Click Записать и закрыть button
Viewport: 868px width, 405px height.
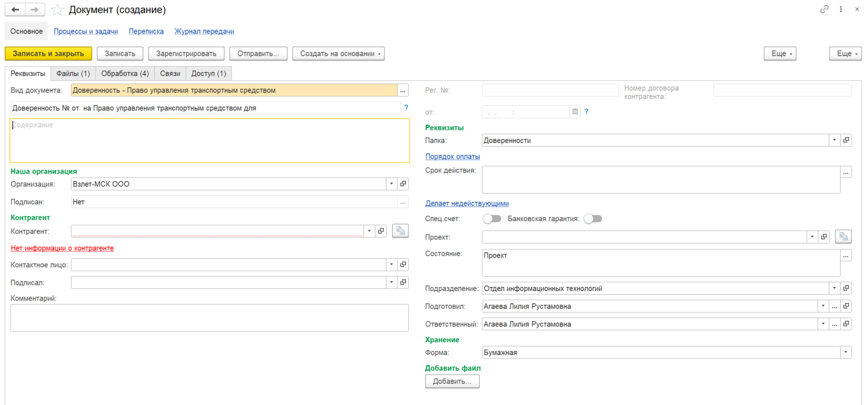(49, 53)
